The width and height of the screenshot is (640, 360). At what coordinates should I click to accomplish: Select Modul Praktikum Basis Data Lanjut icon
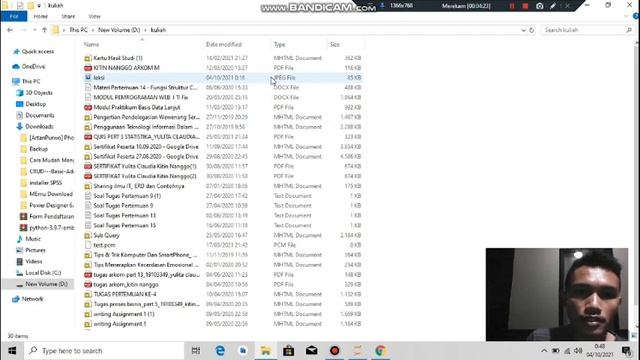click(88, 107)
